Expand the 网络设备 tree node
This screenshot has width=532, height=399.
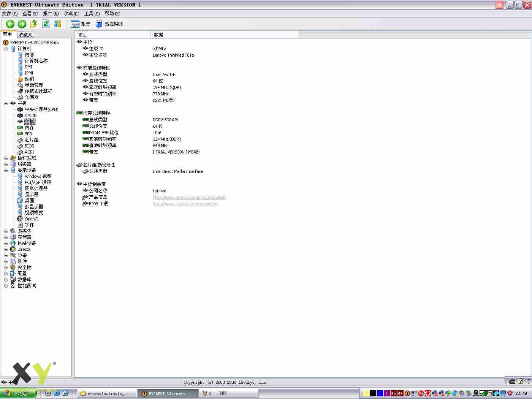pyautogui.click(x=6, y=243)
